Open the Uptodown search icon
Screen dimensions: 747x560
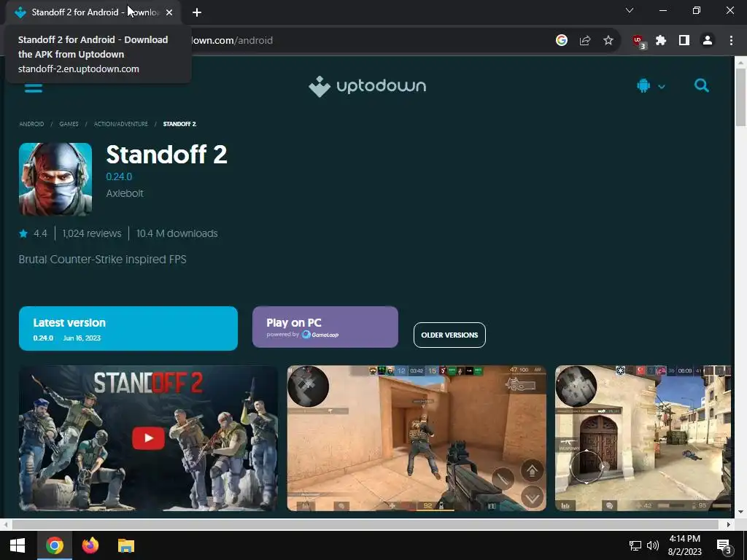[x=701, y=86]
